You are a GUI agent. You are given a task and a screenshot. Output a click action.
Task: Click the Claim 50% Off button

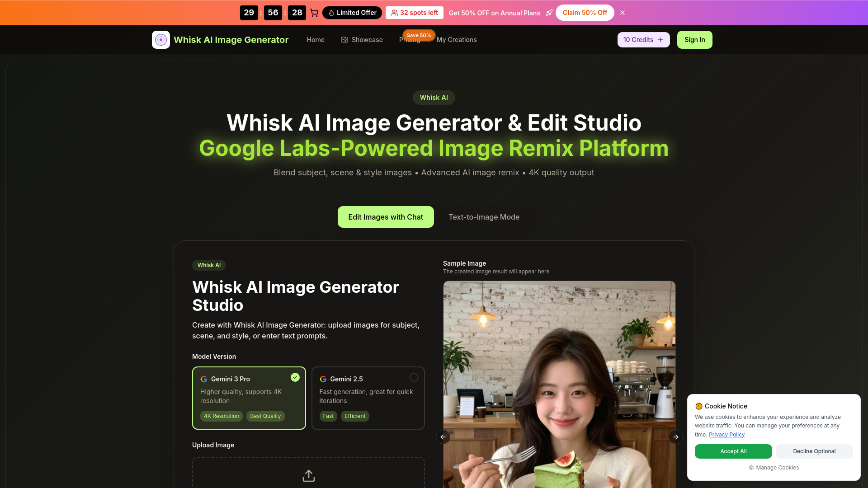tap(585, 13)
